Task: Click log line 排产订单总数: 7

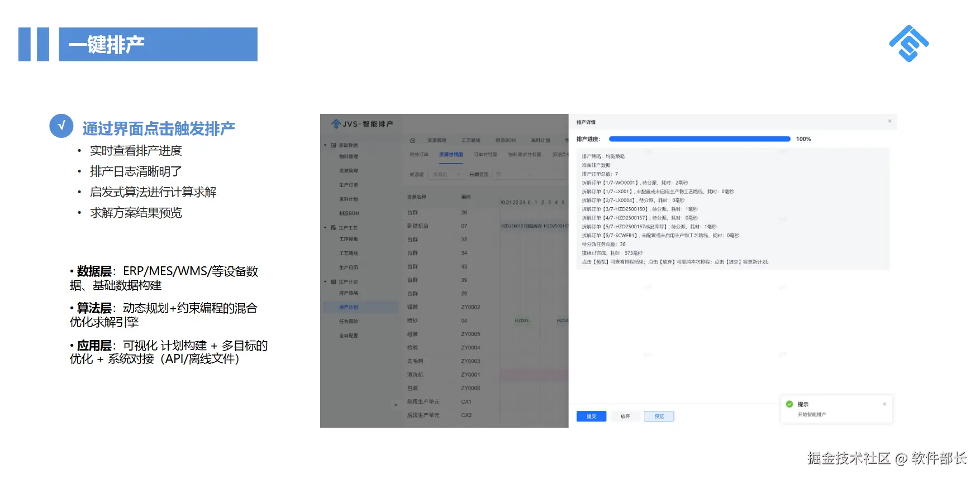Action: [600, 174]
